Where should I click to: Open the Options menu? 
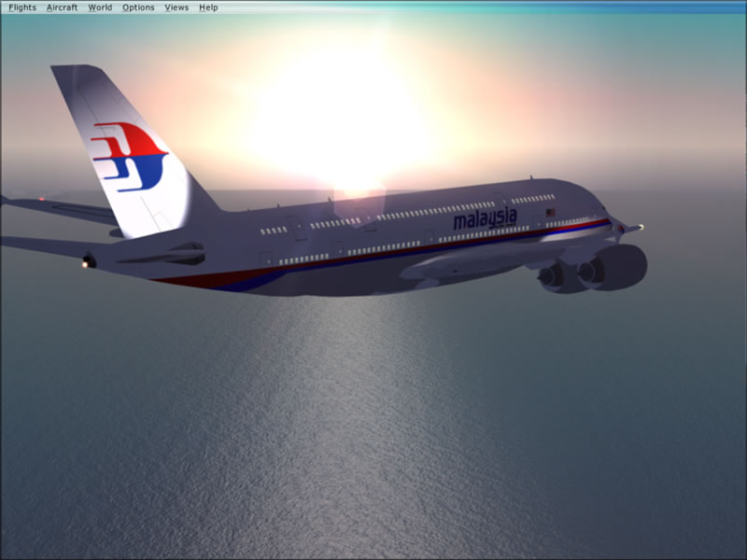138,7
